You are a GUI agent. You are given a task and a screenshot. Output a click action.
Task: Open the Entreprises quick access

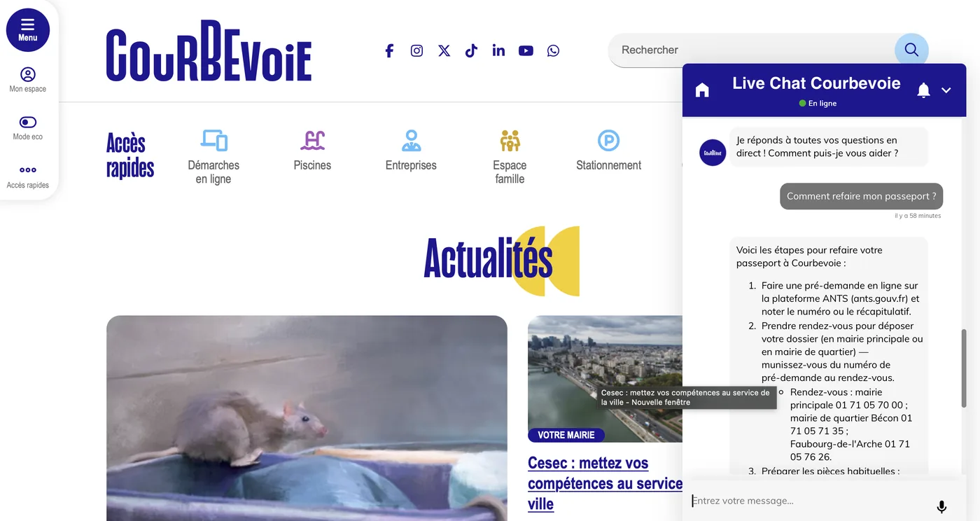(x=411, y=151)
